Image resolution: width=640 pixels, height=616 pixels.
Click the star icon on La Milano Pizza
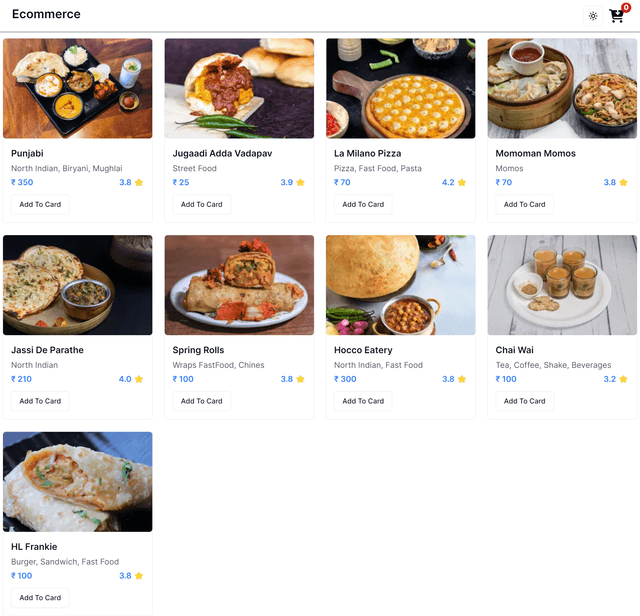click(x=462, y=182)
